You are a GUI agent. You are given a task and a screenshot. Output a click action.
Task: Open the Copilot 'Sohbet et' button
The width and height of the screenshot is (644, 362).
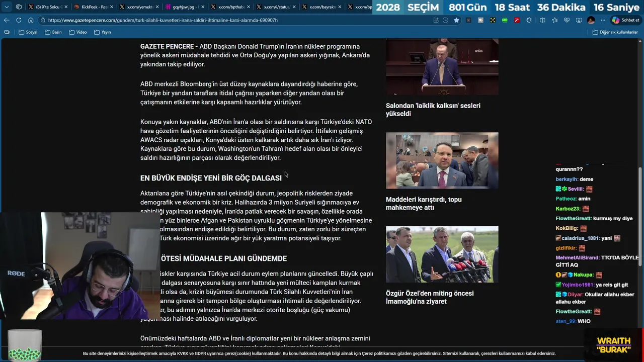(x=625, y=20)
